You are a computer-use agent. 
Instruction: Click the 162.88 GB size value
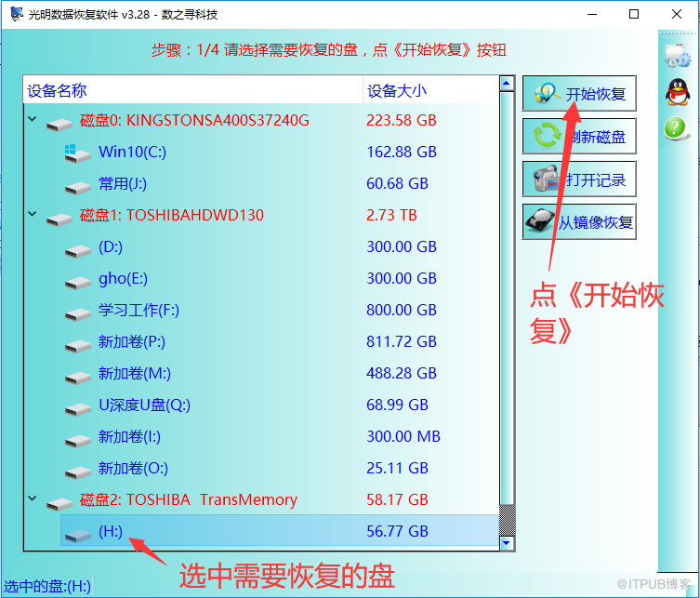(x=402, y=152)
